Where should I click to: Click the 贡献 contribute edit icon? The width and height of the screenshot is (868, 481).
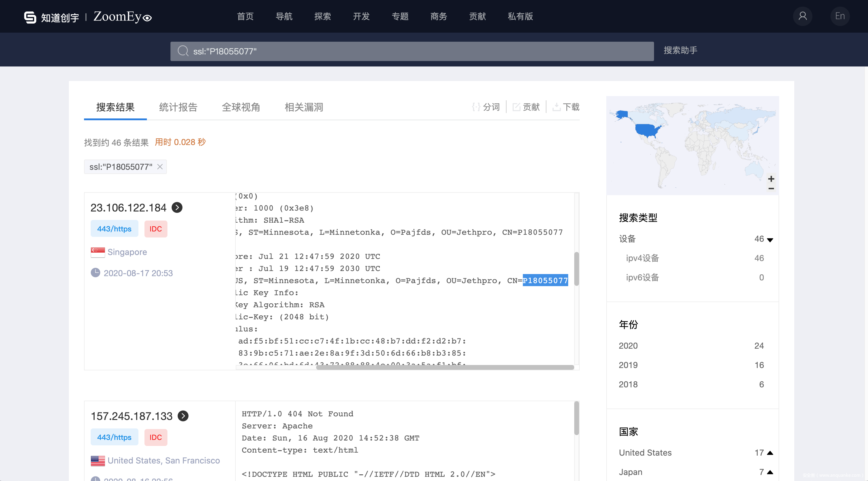pyautogui.click(x=516, y=107)
